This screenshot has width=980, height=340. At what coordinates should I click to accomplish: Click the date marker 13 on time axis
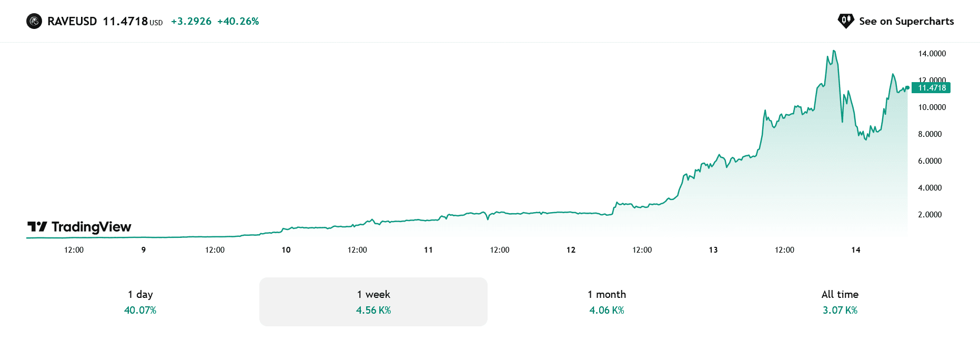click(x=713, y=250)
